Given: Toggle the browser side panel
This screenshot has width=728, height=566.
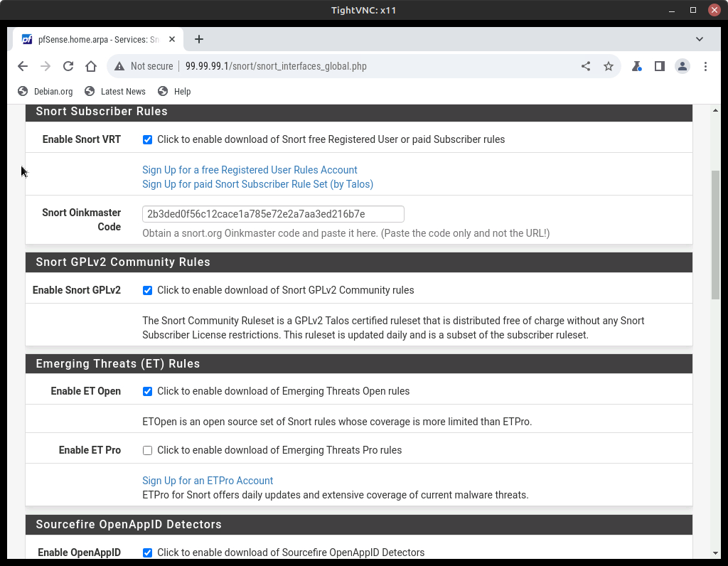Looking at the screenshot, I should 659,66.
